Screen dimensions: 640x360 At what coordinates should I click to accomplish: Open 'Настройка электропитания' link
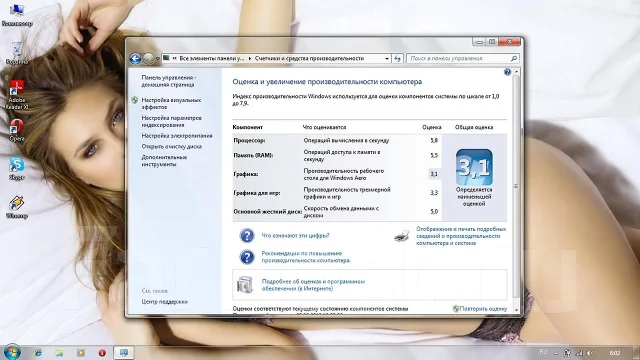(x=177, y=136)
